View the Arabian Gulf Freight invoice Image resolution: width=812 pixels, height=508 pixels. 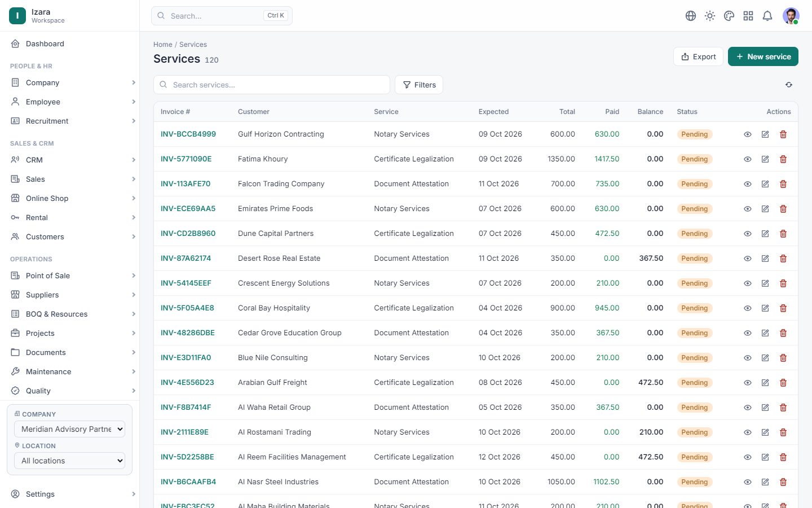(x=748, y=383)
